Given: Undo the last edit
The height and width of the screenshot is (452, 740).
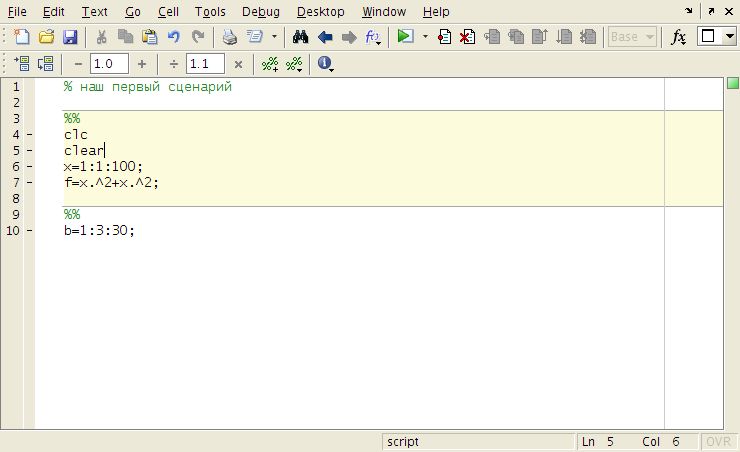Looking at the screenshot, I should (x=174, y=36).
